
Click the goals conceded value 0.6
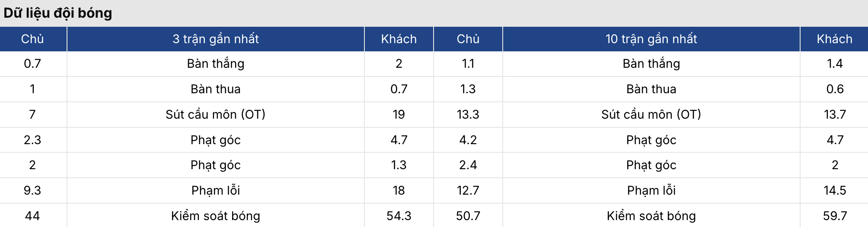[835, 89]
